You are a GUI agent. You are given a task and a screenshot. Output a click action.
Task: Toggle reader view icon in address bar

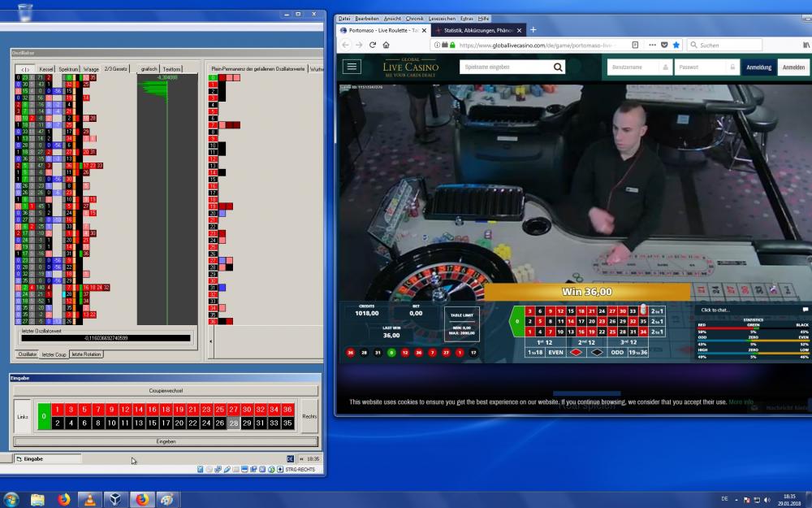pyautogui.click(x=635, y=45)
